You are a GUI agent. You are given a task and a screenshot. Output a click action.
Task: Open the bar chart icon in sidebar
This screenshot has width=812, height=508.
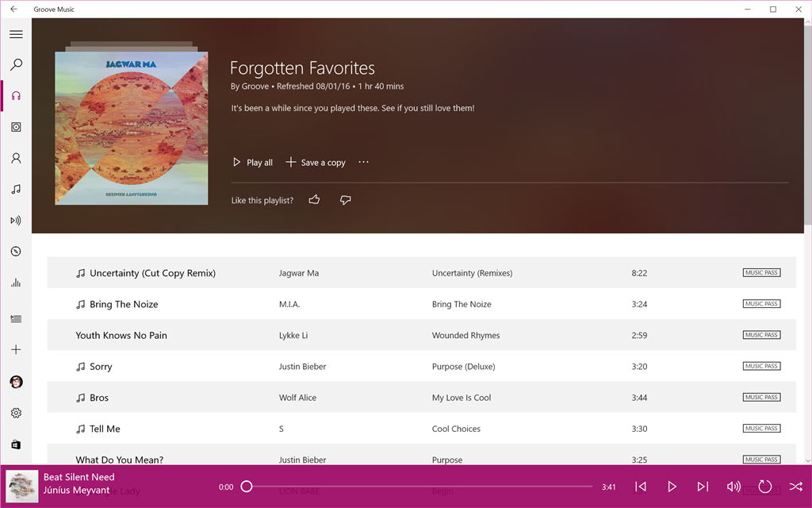[16, 283]
